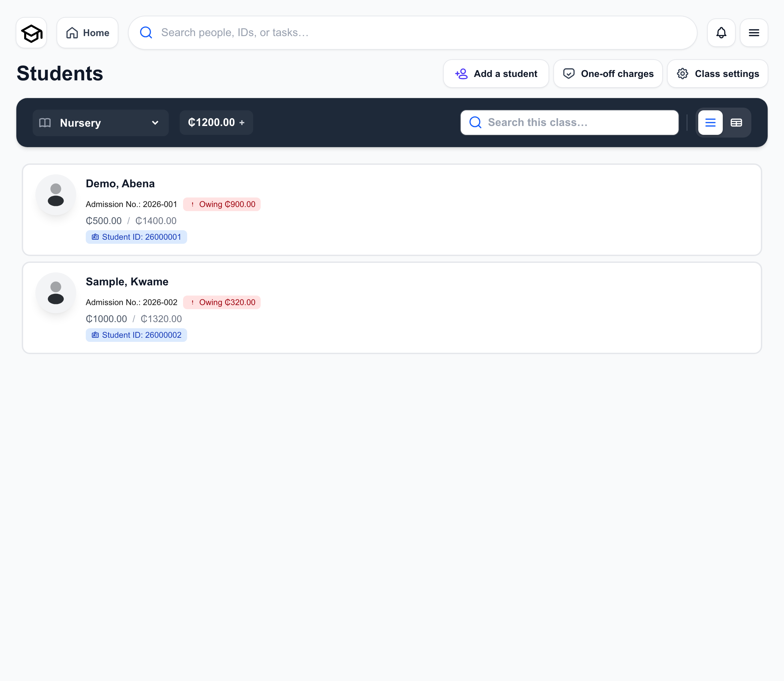
Task: Click 'Student ID: 26000001' badge
Action: tap(136, 237)
